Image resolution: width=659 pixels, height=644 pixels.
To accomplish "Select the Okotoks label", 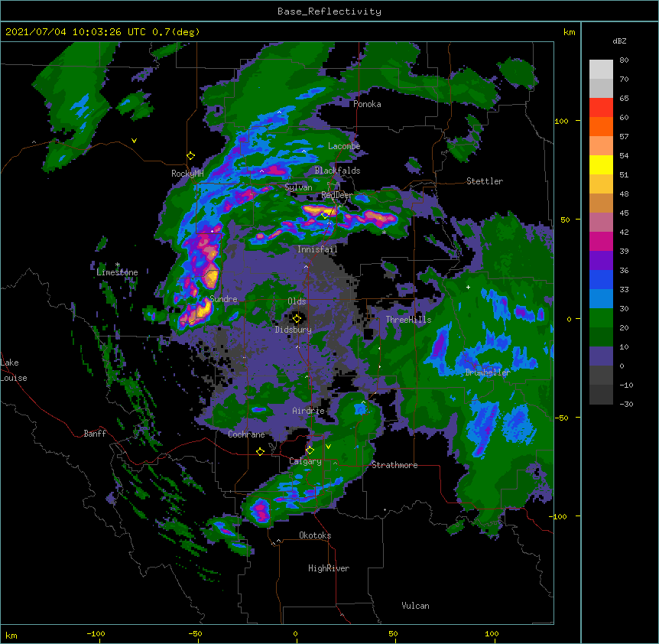I will 315,535.
